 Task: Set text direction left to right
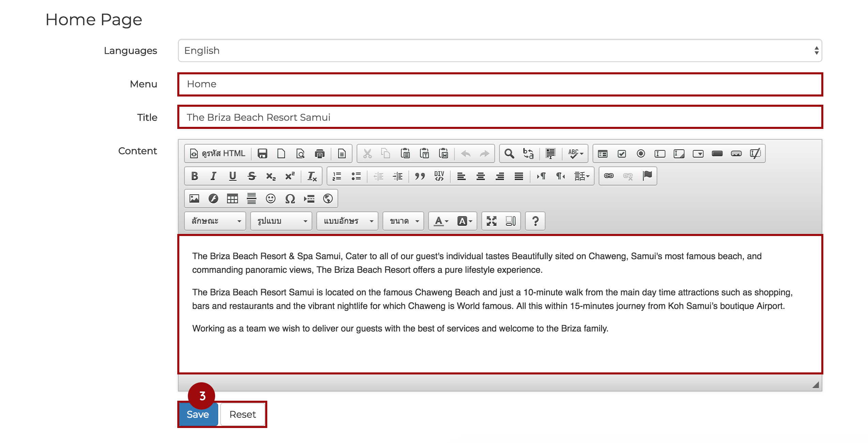[541, 176]
